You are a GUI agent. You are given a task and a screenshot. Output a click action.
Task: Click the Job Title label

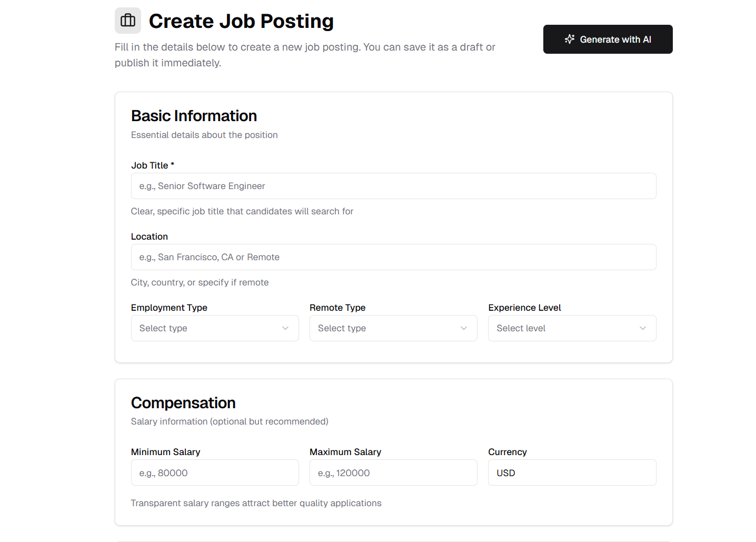150,165
